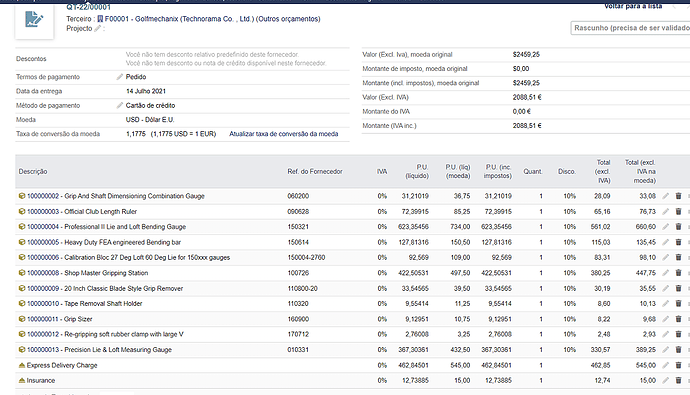
Task: Edit line Precision Lie & Loft Measuring Gauge
Action: (x=665, y=350)
